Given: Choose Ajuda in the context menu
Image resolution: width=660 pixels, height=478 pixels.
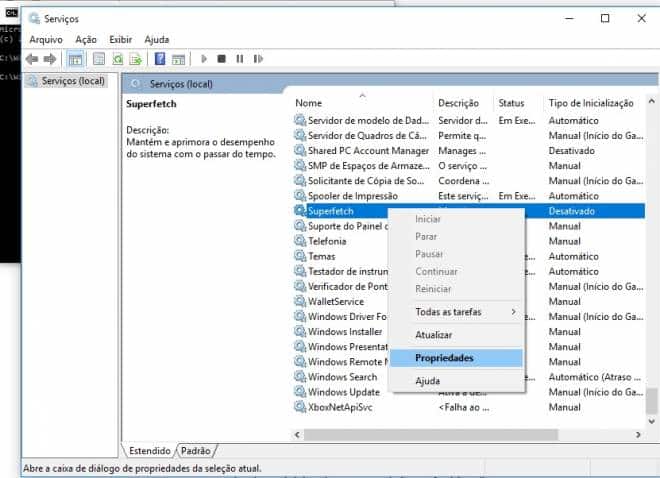Looking at the screenshot, I should 456,381.
